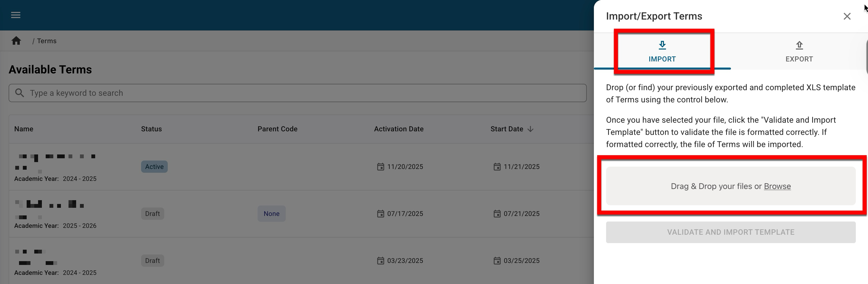This screenshot has height=284, width=868.
Task: Click the None parent code chip
Action: point(271,214)
